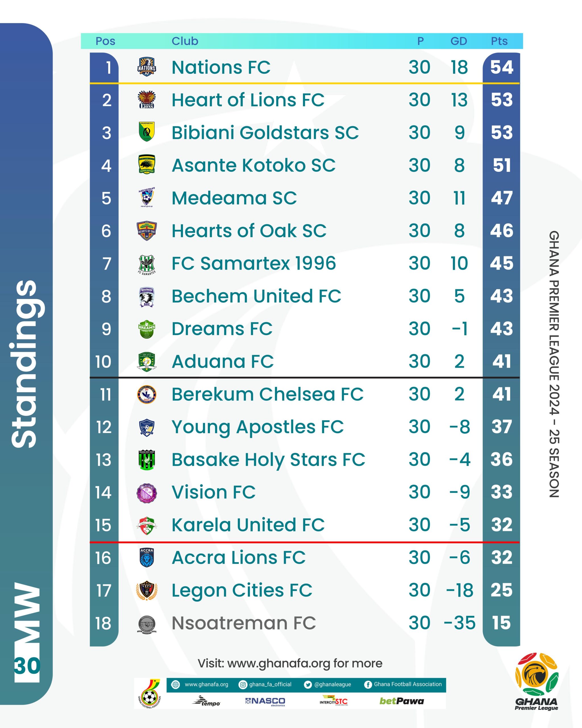
Task: Click the Hearts of Oak SC badge
Action: point(147,231)
